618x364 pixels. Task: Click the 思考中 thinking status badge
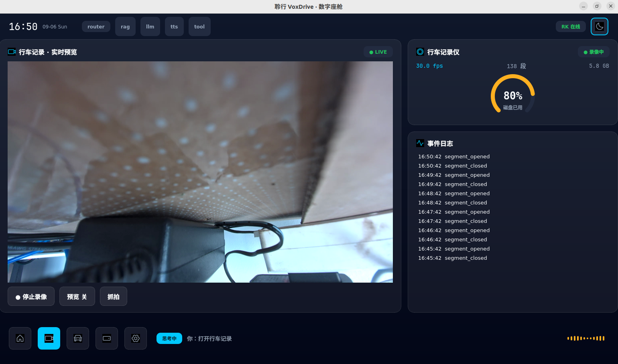pos(169,338)
